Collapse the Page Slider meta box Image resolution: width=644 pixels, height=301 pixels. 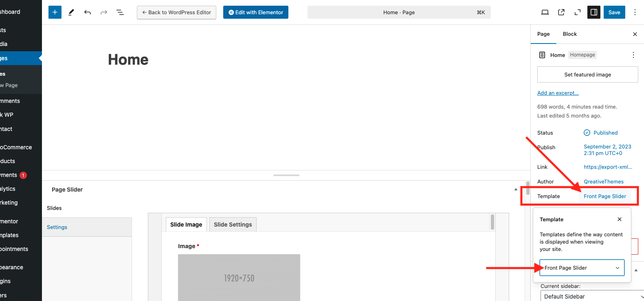[x=516, y=190]
